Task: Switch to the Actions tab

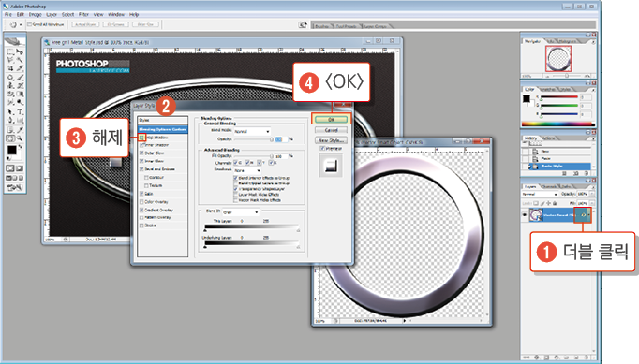Action: [x=548, y=138]
